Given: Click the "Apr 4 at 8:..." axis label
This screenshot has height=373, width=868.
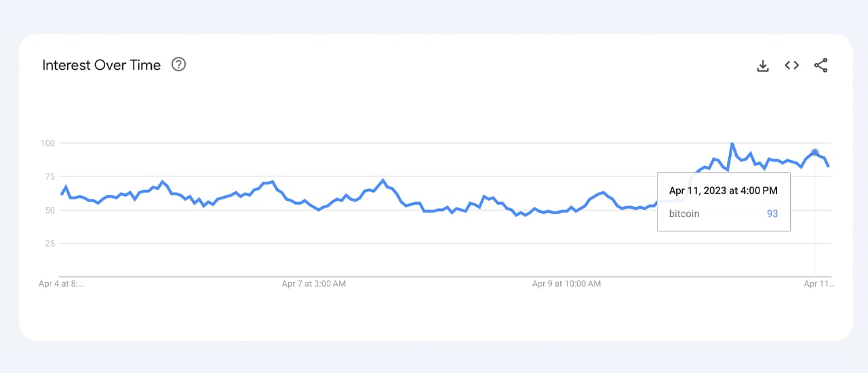Looking at the screenshot, I should [x=61, y=284].
